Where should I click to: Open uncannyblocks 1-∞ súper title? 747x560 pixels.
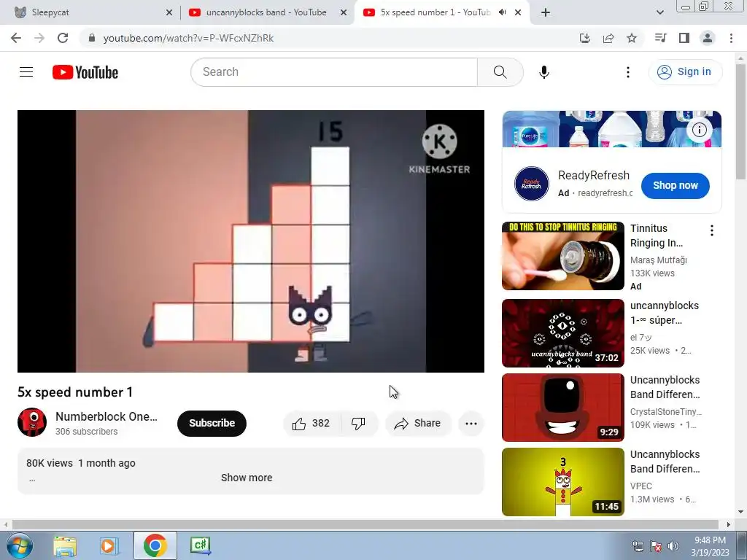665,313
